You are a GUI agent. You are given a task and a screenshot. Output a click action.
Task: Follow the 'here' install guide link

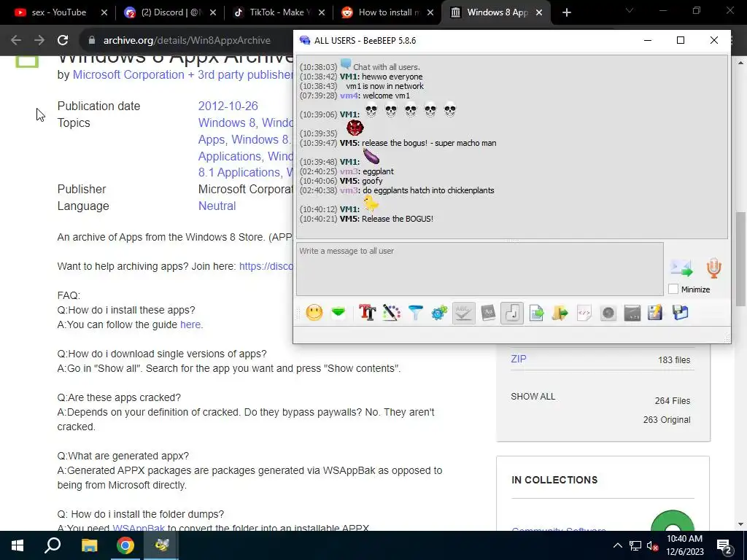190,324
